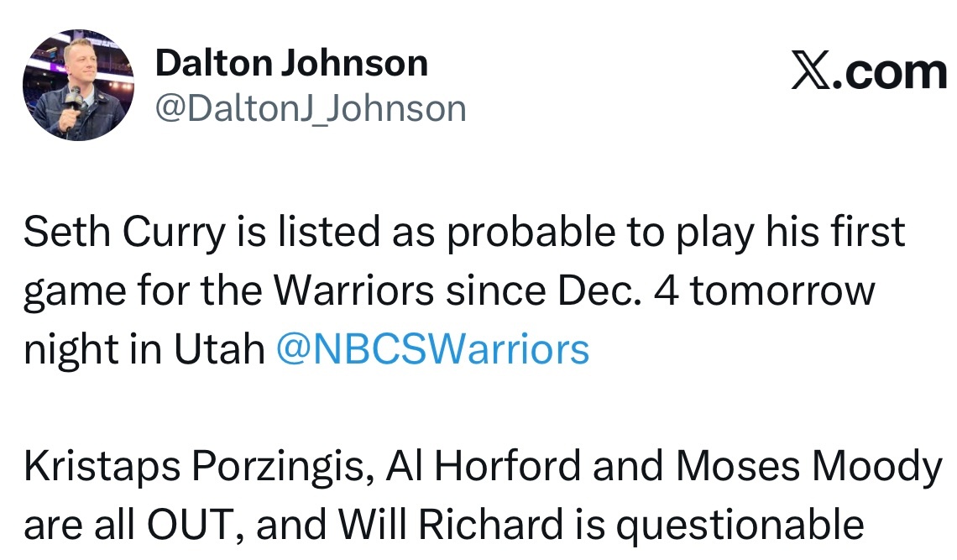The width and height of the screenshot is (957, 560).
Task: Click the word "tomorrow" in the tweet
Action: point(782,291)
